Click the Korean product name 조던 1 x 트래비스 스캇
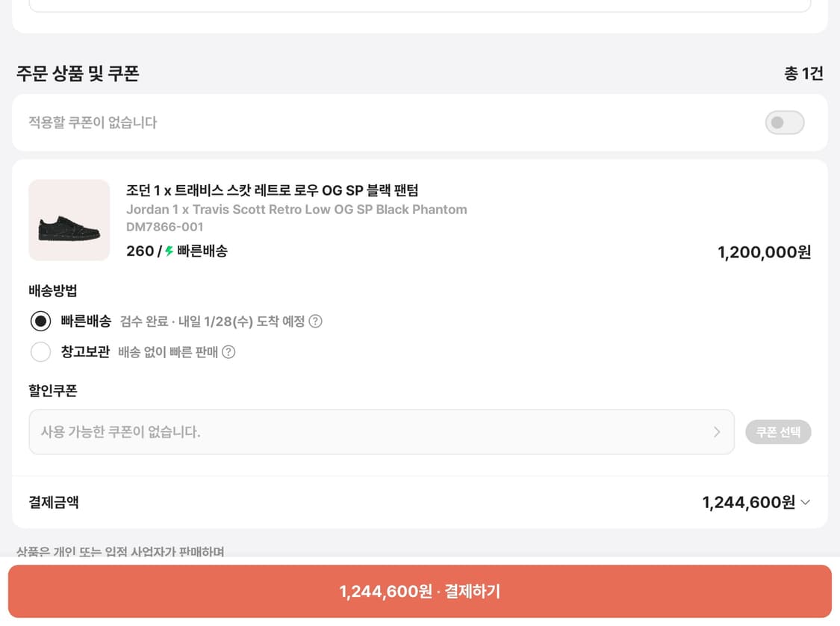Viewport: 840px width, 626px height. (273, 190)
